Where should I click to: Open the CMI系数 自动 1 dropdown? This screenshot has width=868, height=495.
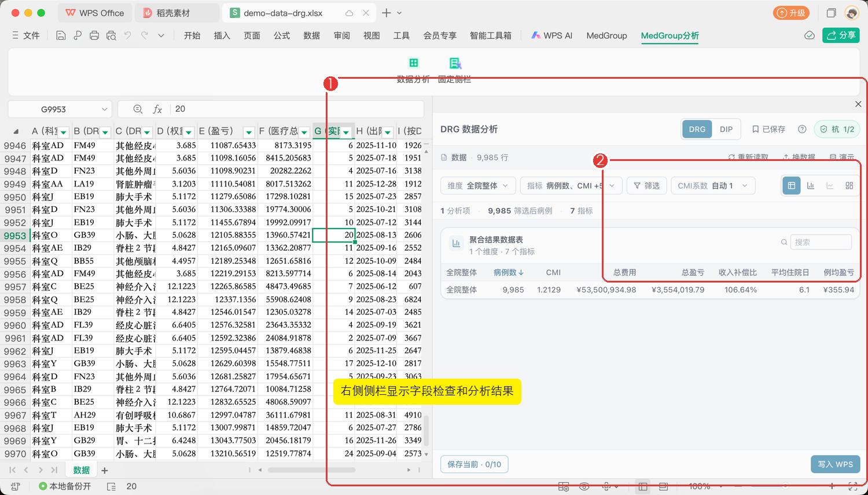click(713, 185)
